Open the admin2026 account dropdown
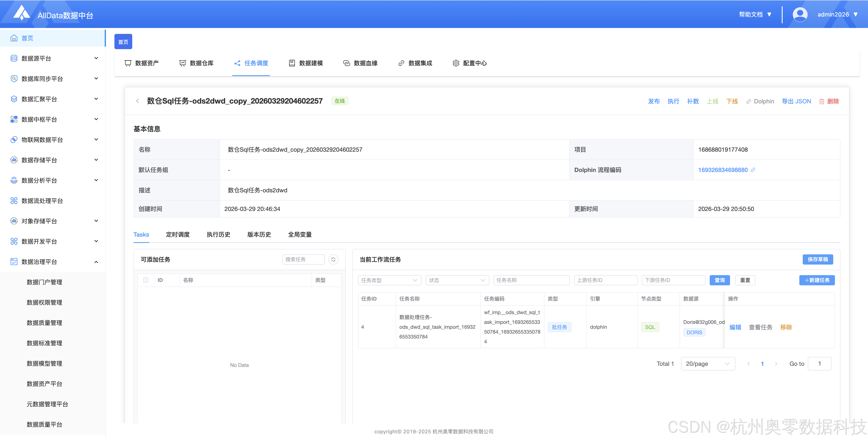This screenshot has height=441, width=868. pos(838,14)
